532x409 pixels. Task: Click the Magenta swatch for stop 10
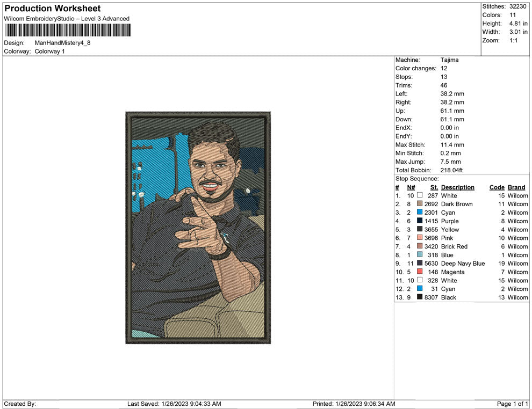click(x=420, y=272)
